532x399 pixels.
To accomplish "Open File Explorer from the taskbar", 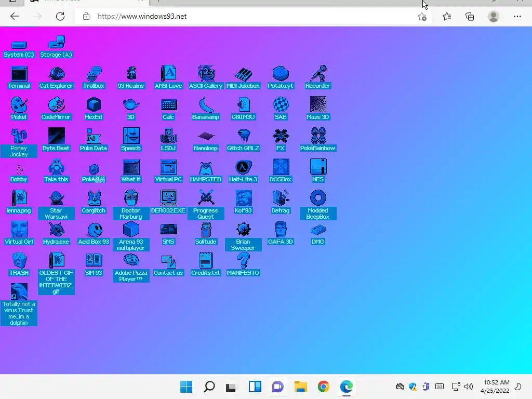I will pyautogui.click(x=301, y=387).
